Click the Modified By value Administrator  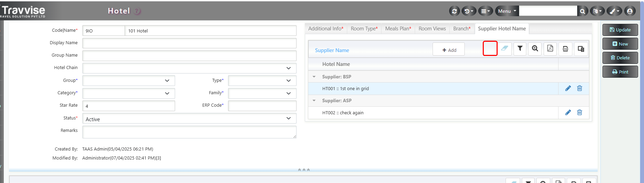pos(121,158)
